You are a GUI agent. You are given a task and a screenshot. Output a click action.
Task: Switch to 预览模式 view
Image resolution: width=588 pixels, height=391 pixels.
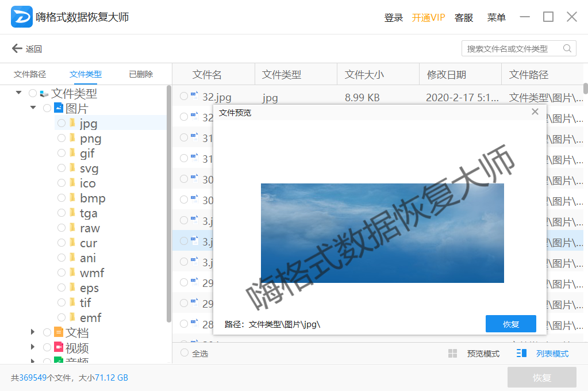[x=483, y=354]
